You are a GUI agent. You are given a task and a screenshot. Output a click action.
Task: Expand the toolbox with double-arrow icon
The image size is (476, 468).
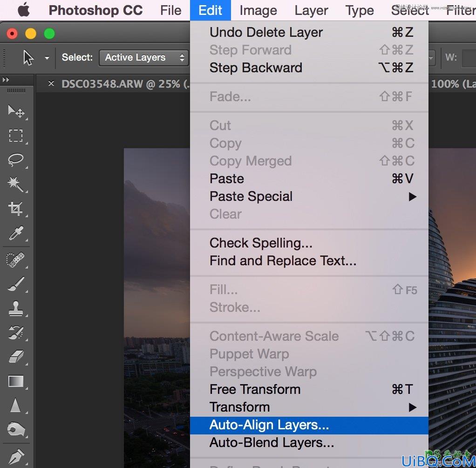coord(6,80)
